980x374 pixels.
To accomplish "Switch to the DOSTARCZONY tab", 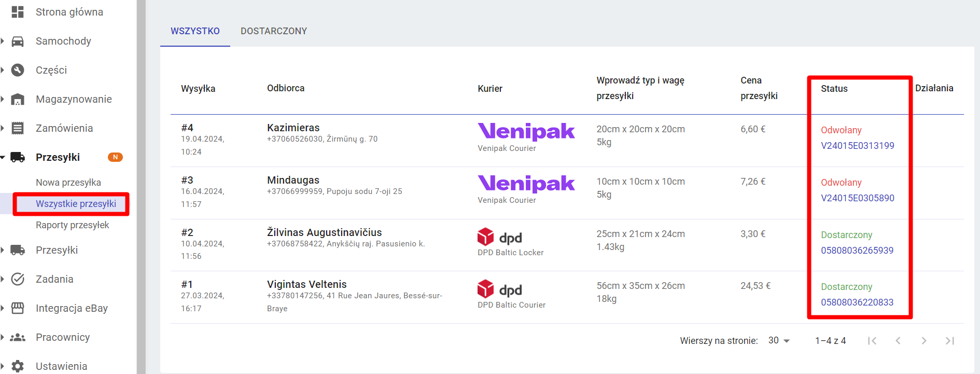I will pos(274,31).
